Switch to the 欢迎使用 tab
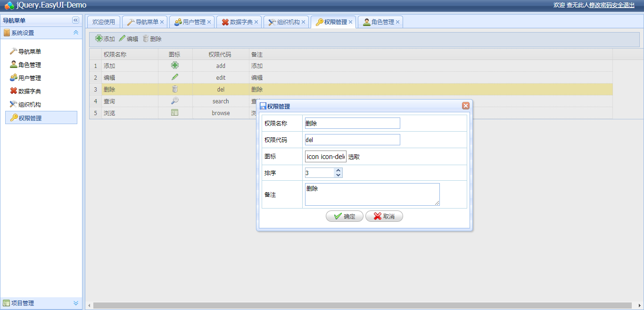The width and height of the screenshot is (644, 310). pyautogui.click(x=104, y=22)
